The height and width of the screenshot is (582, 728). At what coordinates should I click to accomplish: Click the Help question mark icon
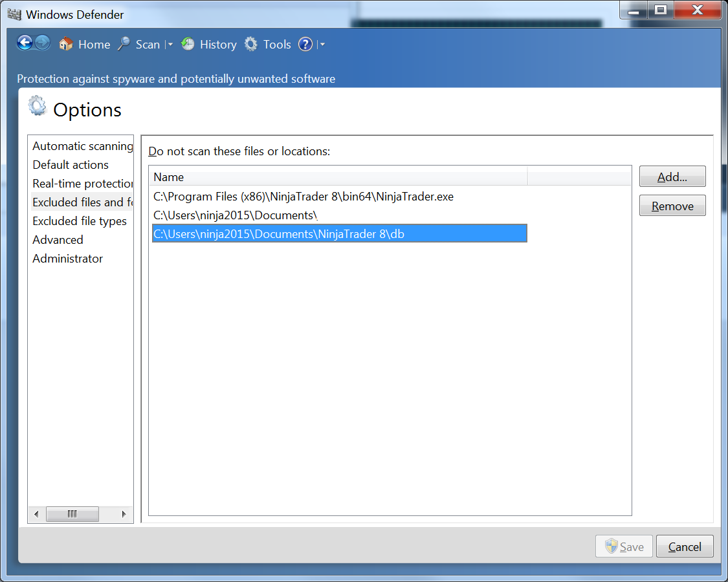pos(305,44)
